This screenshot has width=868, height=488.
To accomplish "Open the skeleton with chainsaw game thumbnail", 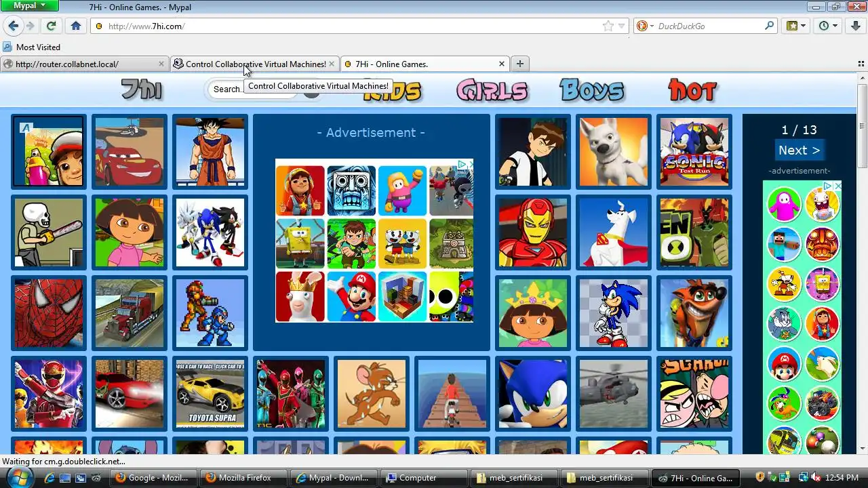I will point(49,232).
